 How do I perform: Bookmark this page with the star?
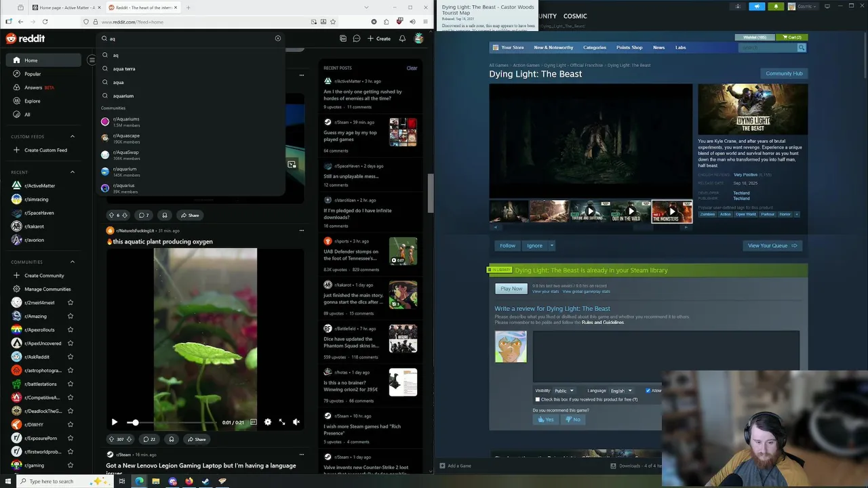click(x=333, y=22)
